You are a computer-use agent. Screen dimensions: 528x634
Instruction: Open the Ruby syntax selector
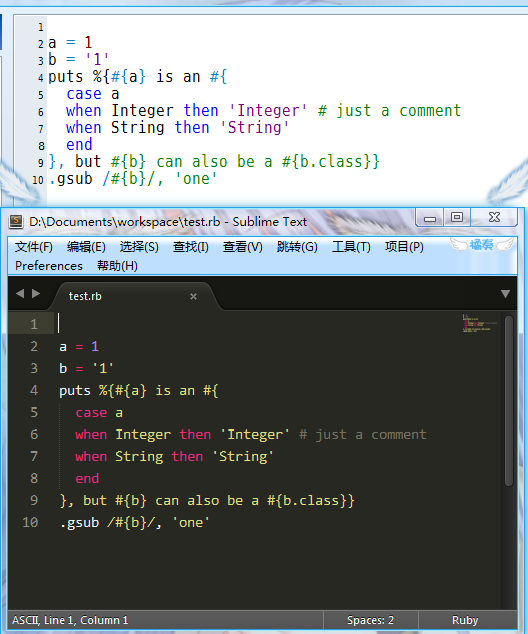(x=465, y=620)
